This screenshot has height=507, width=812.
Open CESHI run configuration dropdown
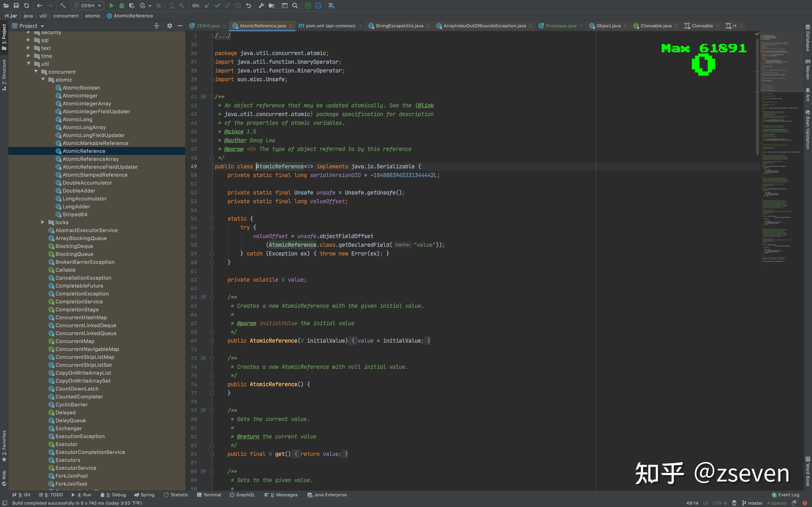click(88, 5)
